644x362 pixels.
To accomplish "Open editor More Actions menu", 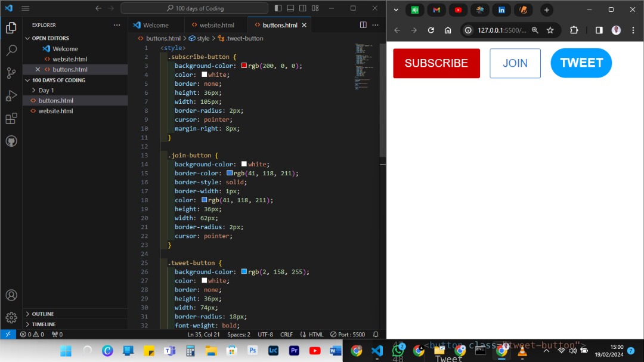I will [376, 25].
